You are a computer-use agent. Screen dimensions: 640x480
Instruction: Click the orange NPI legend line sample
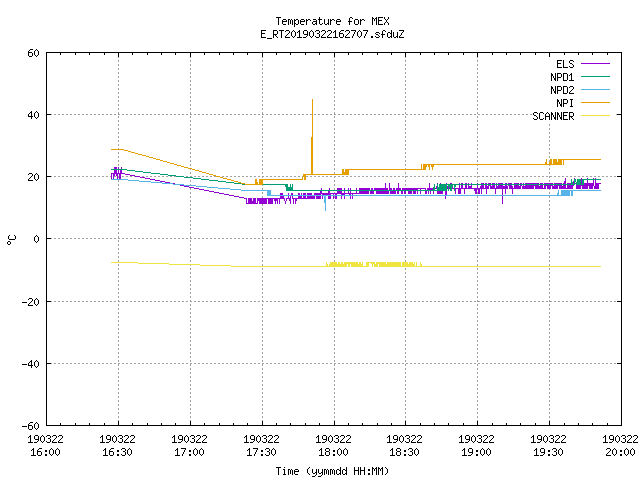[x=595, y=102]
